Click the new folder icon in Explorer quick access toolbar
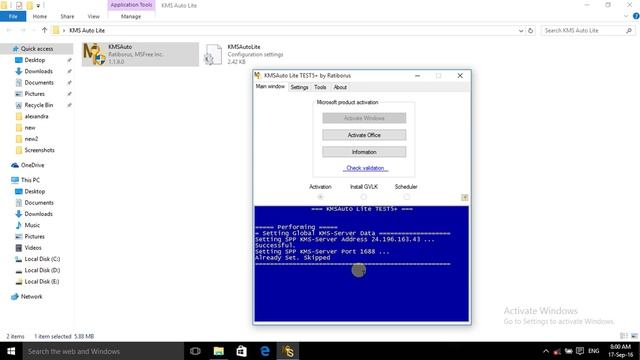Image resolution: width=640 pixels, height=360 pixels. tap(29, 6)
